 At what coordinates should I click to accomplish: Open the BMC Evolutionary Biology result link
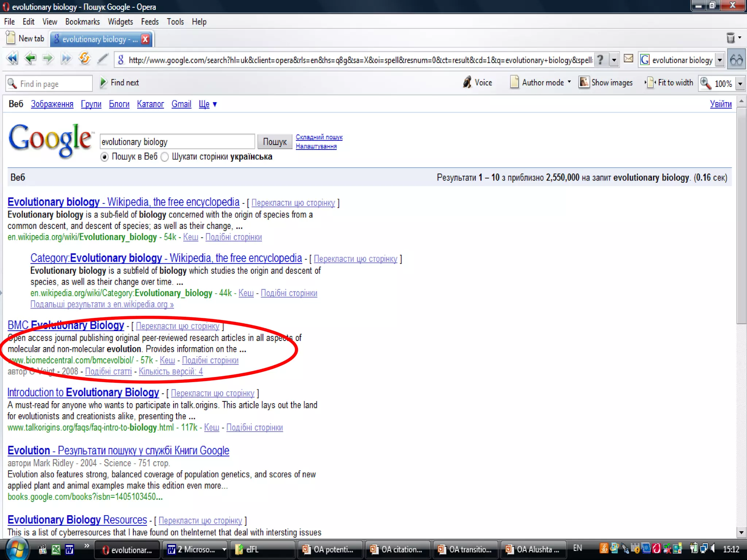[x=66, y=325]
